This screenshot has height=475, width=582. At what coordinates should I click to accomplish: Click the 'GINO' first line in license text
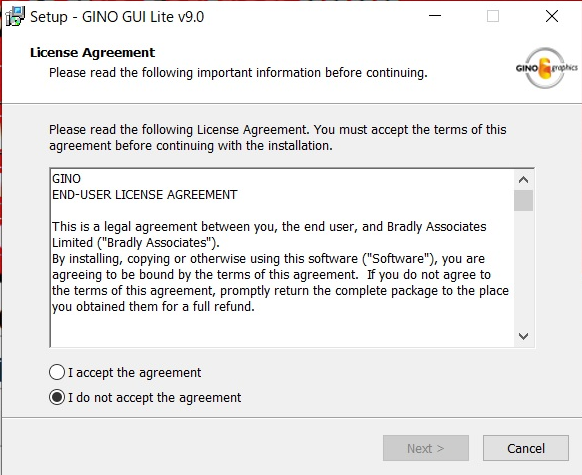(x=66, y=179)
